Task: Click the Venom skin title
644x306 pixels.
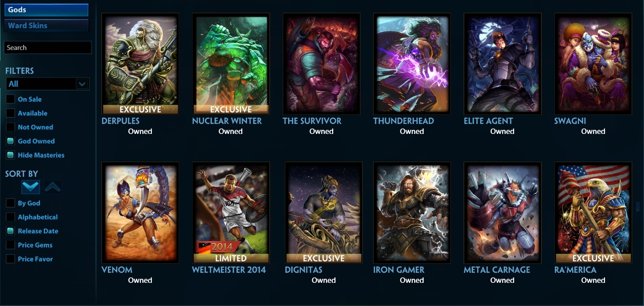Action: tap(117, 270)
